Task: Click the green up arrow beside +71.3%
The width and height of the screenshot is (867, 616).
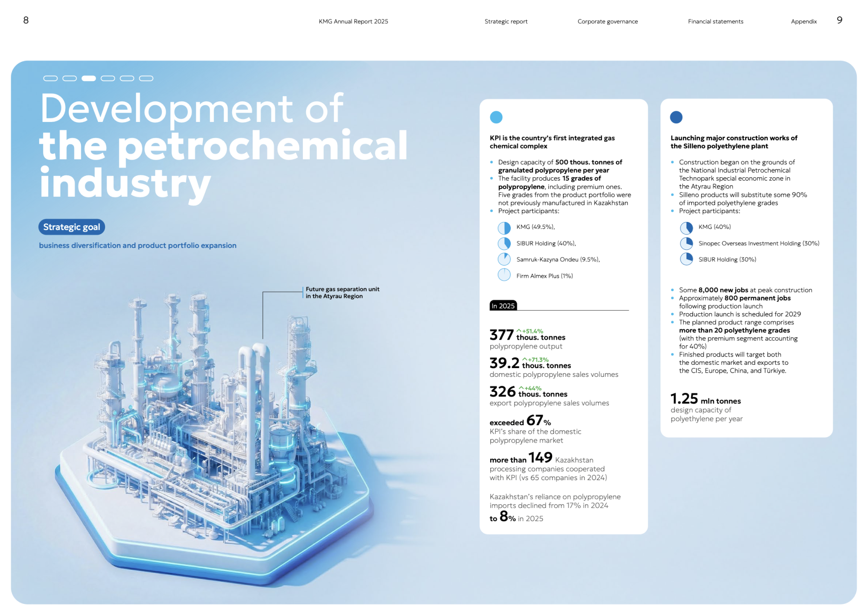Action: [525, 359]
